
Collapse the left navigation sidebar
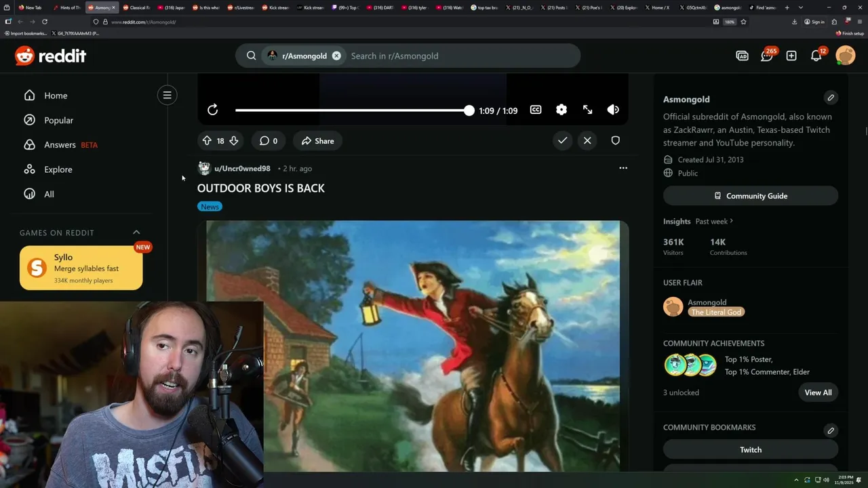coord(167,95)
